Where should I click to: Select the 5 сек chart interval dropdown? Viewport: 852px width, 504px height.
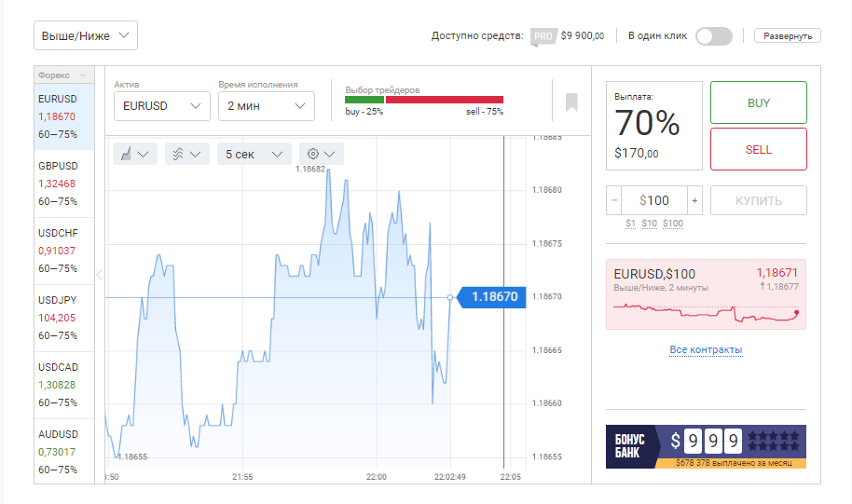[x=254, y=155]
